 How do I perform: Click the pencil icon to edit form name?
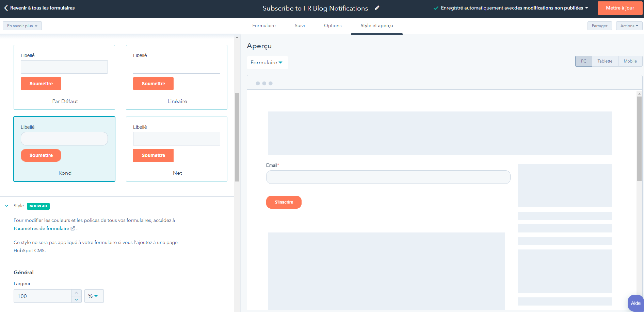pos(377,8)
